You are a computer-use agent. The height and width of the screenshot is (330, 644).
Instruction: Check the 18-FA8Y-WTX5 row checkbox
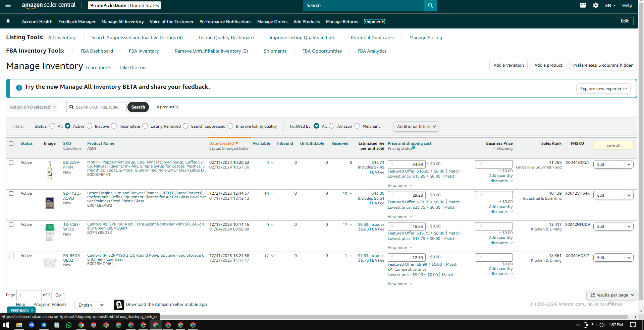pyautogui.click(x=11, y=224)
